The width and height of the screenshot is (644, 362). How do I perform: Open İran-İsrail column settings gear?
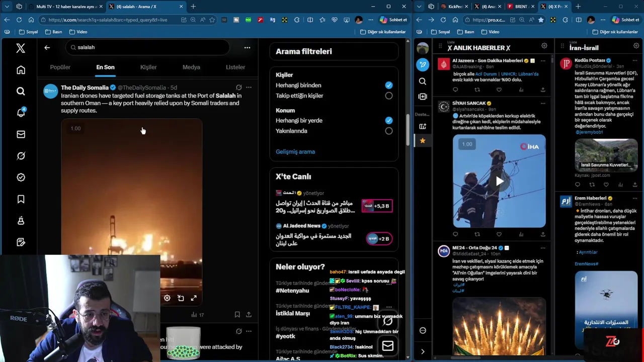tap(636, 46)
